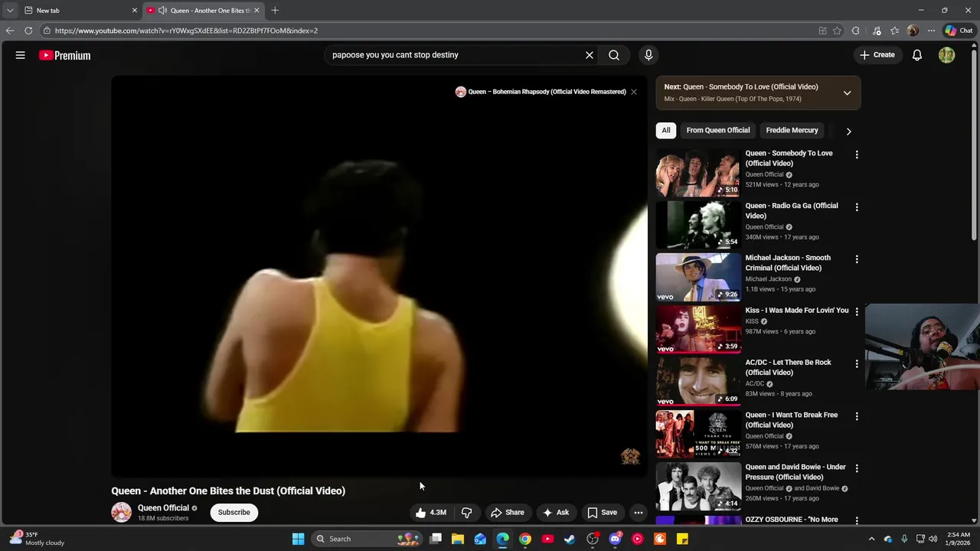This screenshot has width=980, height=551.
Task: Open Edge browser extensions puzzle icon
Action: click(855, 31)
